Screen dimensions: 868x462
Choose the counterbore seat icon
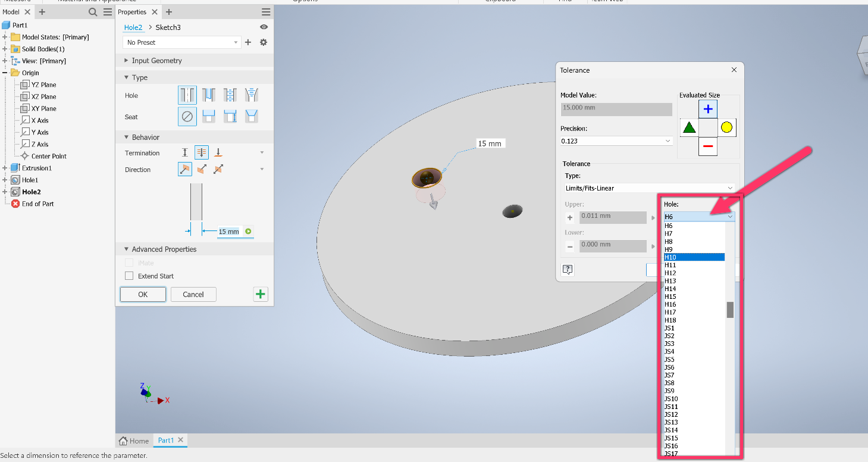[208, 117]
